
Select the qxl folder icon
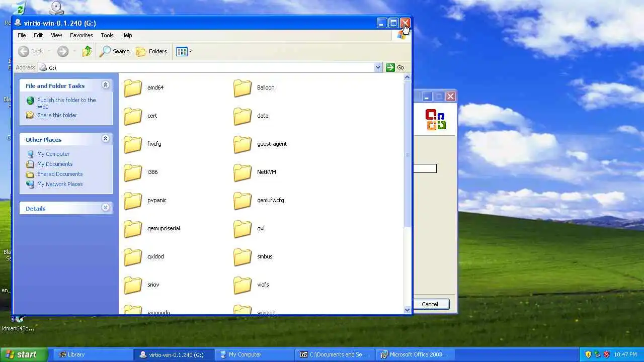point(243,229)
